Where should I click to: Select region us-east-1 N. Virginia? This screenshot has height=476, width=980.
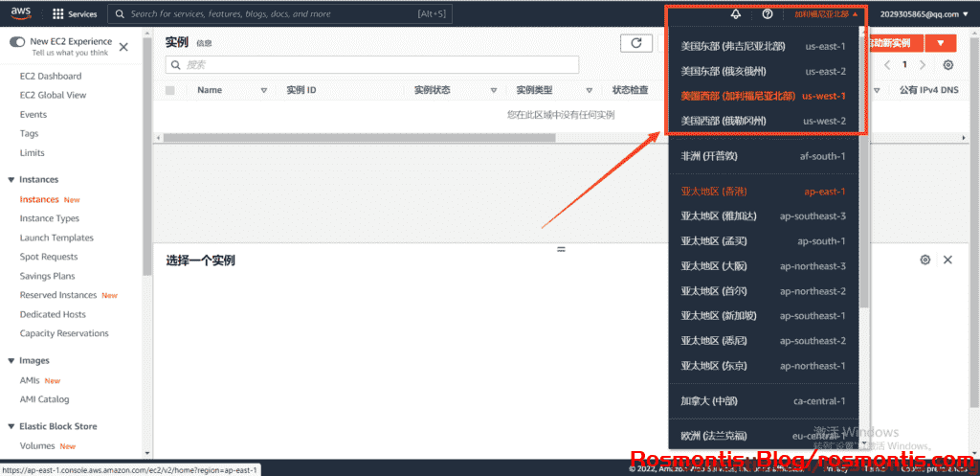pos(763,46)
